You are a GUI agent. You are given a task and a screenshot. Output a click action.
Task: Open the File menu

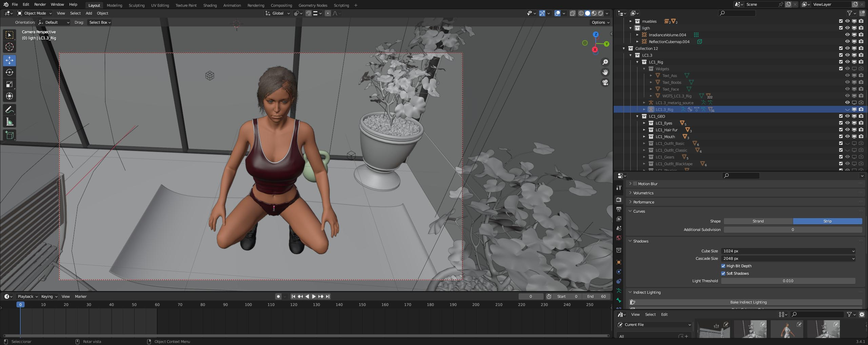[15, 4]
